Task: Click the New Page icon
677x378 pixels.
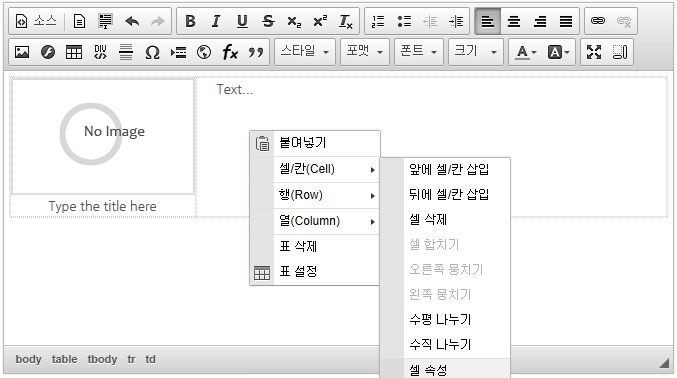Action: point(79,21)
